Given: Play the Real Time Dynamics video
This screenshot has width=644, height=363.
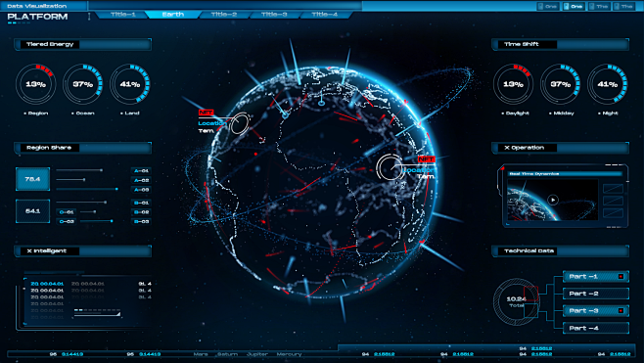Looking at the screenshot, I should pos(553,200).
